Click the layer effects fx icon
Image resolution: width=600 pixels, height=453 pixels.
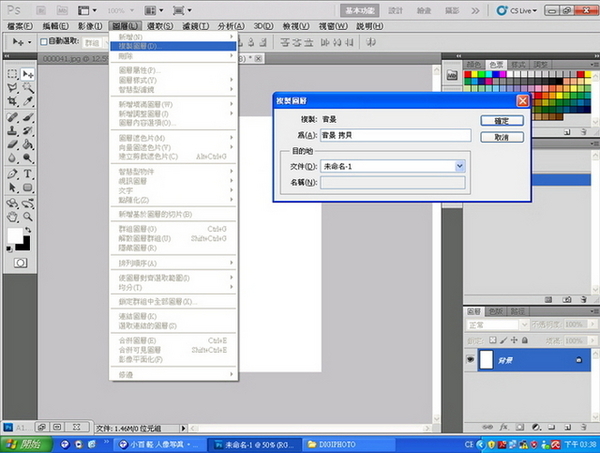(504, 427)
